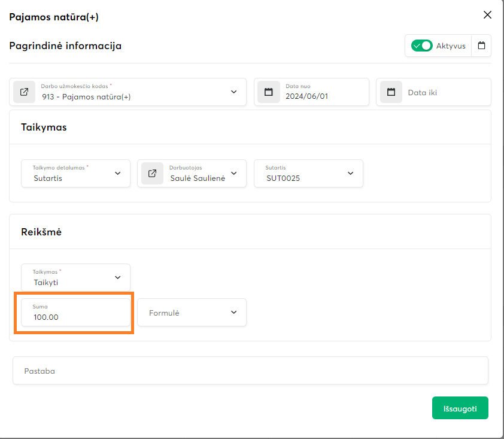Close the Pajamos natūra(+) dialog
Image resolution: width=504 pixels, height=439 pixels.
coord(487,15)
